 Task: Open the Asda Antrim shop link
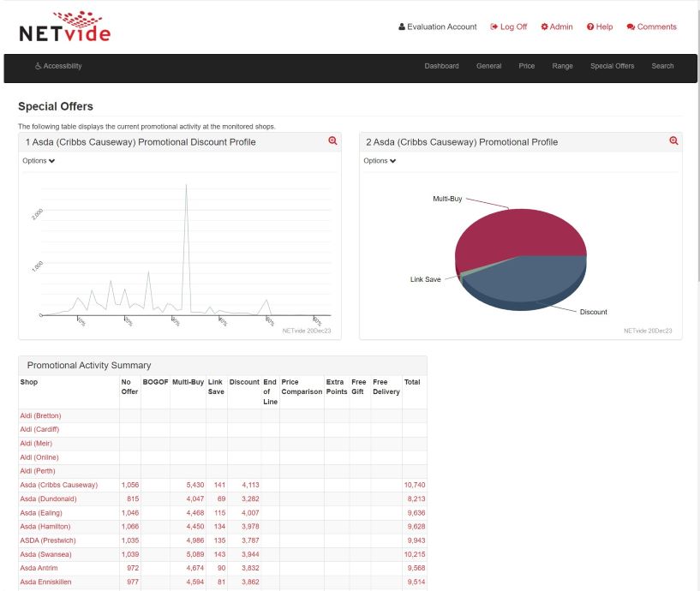pyautogui.click(x=39, y=568)
